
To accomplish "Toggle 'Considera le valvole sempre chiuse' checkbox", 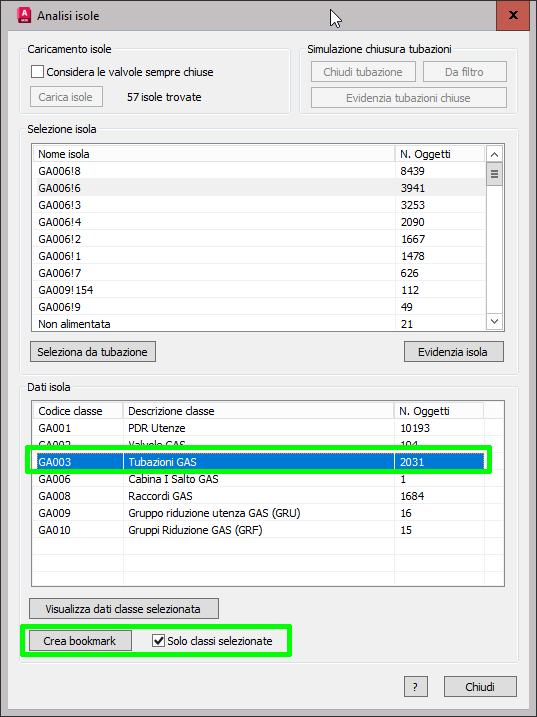I will [38, 72].
